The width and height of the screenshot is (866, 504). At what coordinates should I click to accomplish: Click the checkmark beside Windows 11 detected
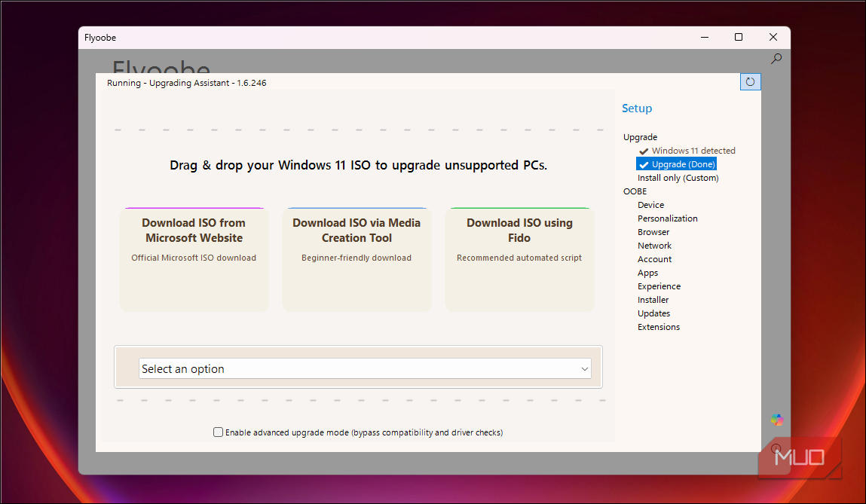[x=644, y=151]
